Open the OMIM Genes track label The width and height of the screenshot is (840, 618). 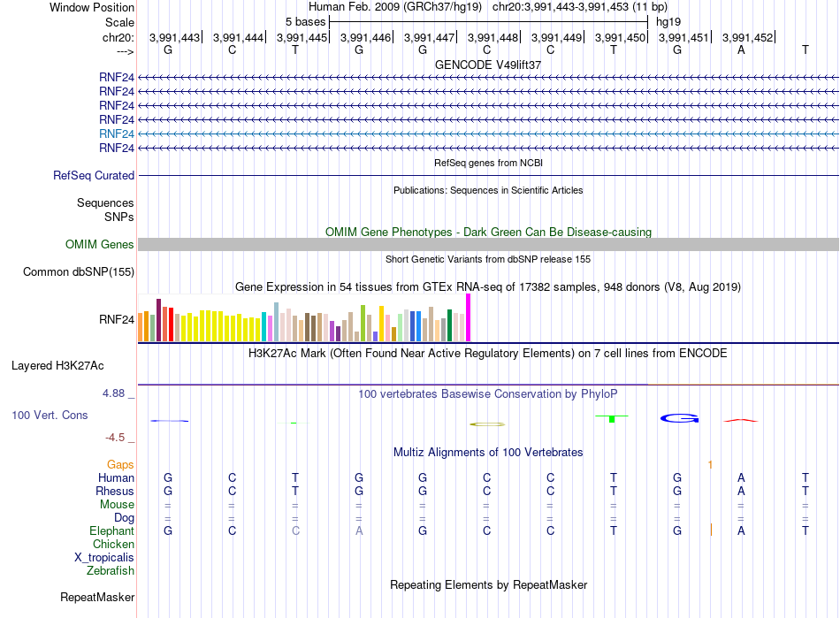[x=100, y=245]
